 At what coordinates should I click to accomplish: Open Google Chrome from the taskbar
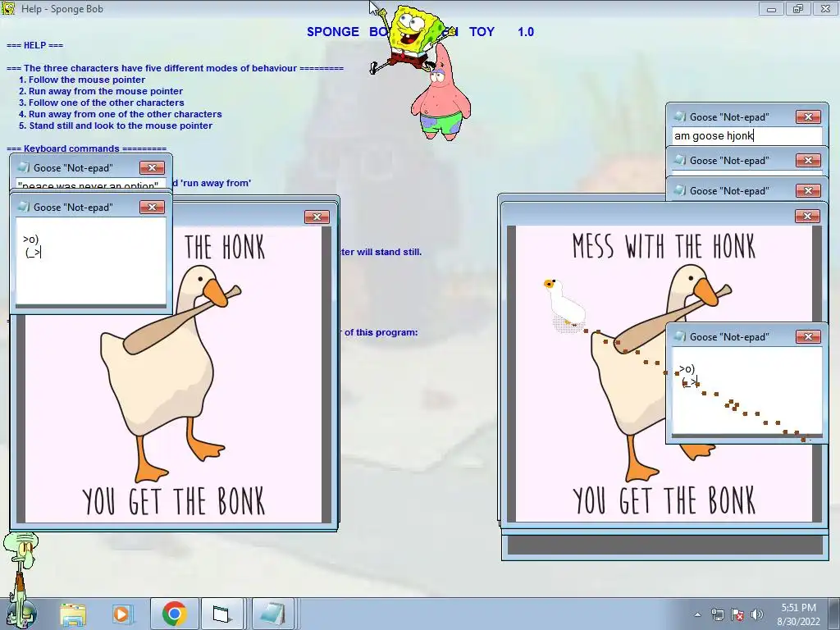(174, 614)
